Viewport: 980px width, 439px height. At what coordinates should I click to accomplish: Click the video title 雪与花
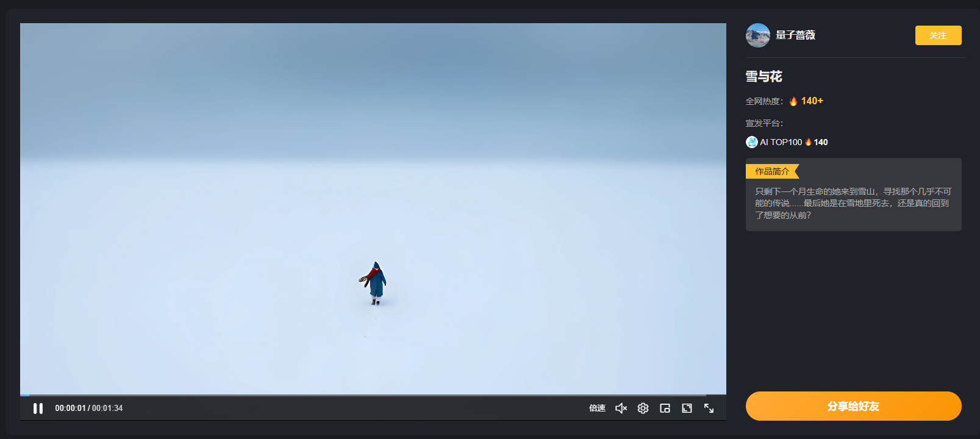[764, 76]
